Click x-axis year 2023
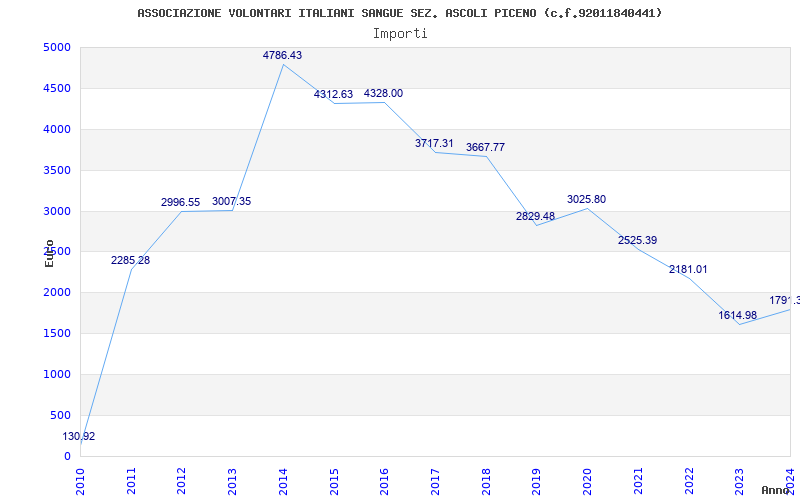The image size is (800, 500). pos(740,482)
